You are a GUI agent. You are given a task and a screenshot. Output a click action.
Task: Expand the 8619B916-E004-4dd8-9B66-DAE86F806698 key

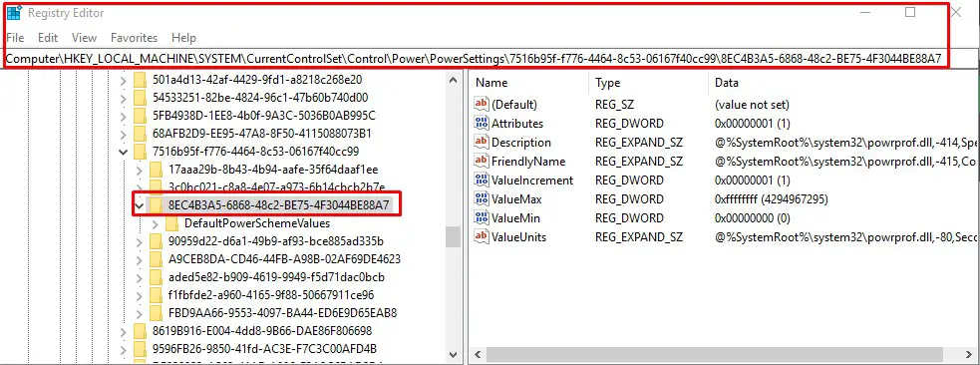point(124,331)
